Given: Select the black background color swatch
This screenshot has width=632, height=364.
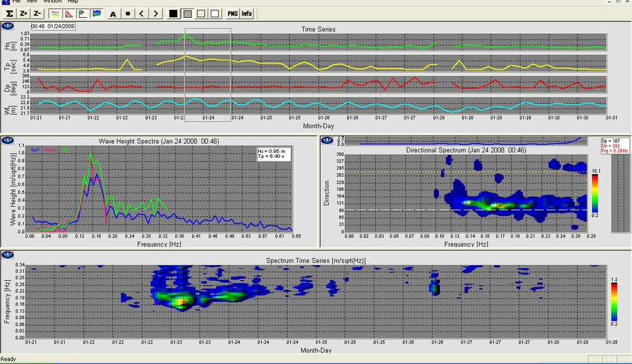Looking at the screenshot, I should click(174, 14).
